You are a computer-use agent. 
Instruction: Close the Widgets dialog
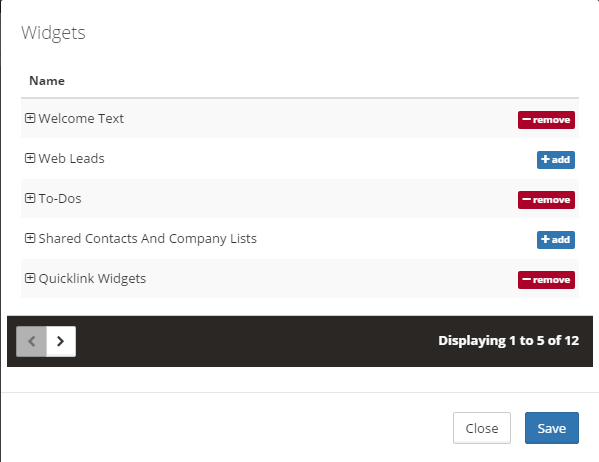click(482, 428)
